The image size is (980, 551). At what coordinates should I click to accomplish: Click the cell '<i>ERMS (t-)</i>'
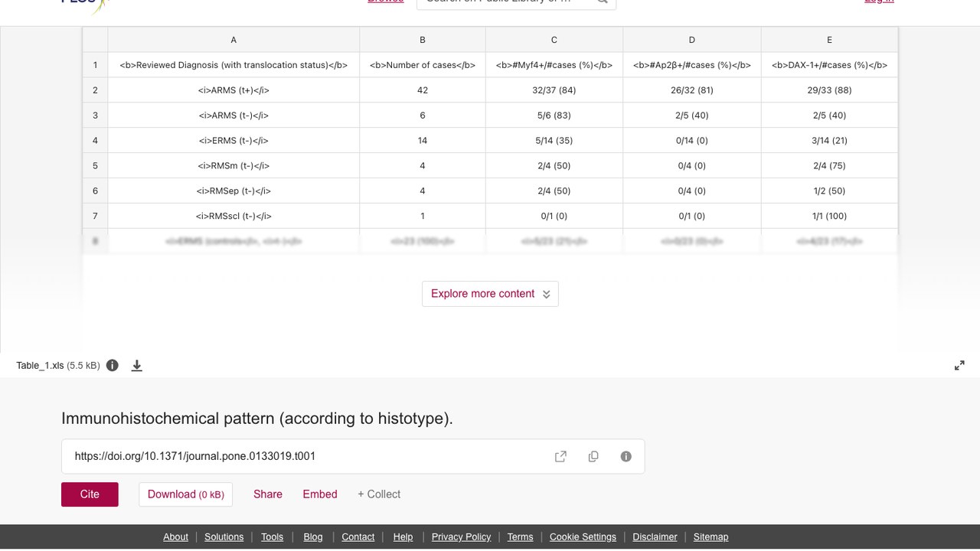click(234, 141)
